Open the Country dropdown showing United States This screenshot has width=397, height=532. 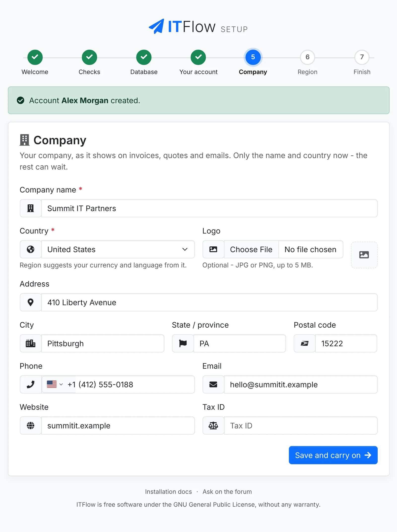pyautogui.click(x=118, y=249)
